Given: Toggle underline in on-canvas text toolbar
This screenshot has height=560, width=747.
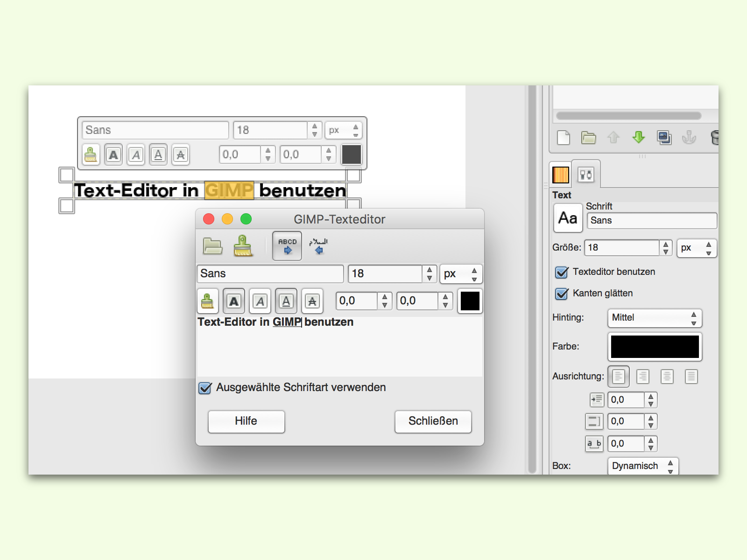Looking at the screenshot, I should pyautogui.click(x=158, y=154).
